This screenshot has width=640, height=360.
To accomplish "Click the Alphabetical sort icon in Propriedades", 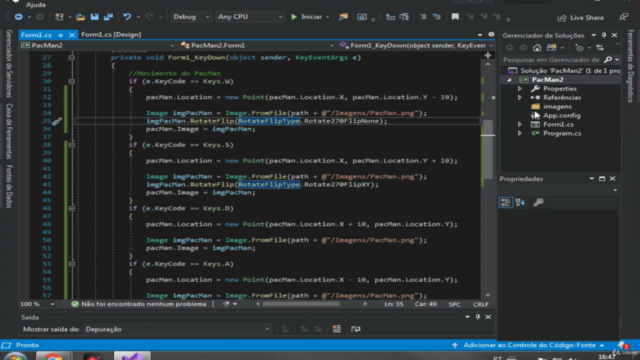I will coord(520,202).
